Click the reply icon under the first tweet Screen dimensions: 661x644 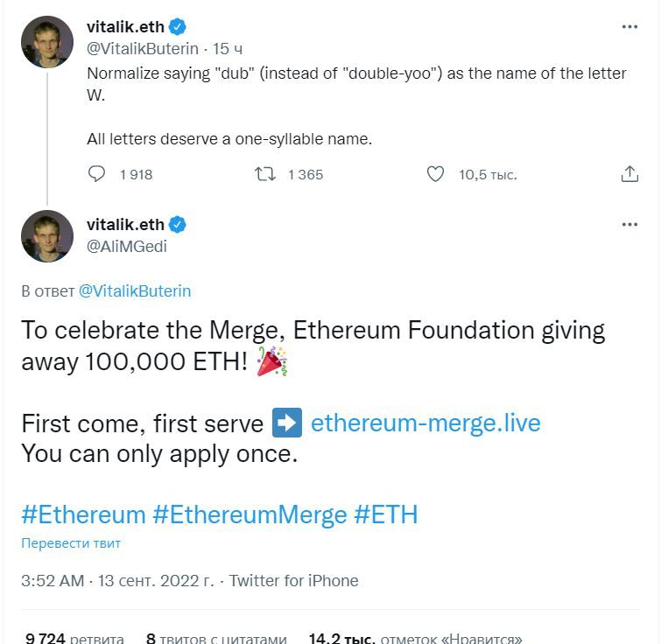coord(96,173)
